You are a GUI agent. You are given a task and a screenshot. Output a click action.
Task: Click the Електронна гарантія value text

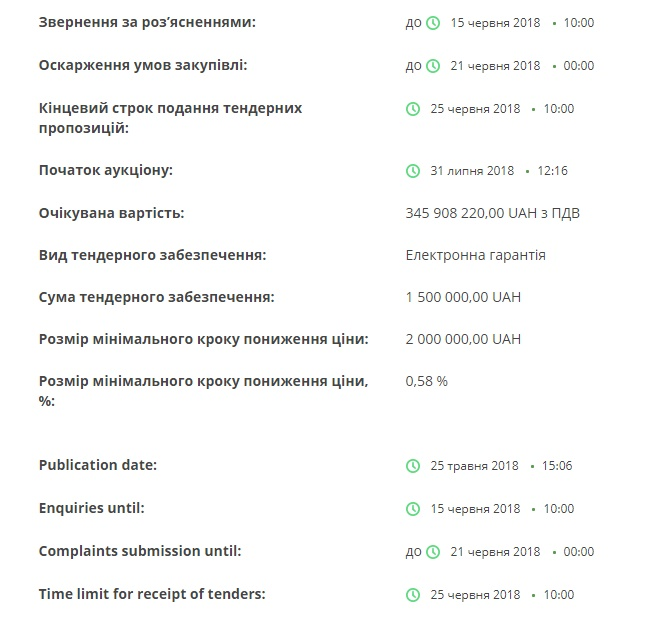[x=475, y=255]
